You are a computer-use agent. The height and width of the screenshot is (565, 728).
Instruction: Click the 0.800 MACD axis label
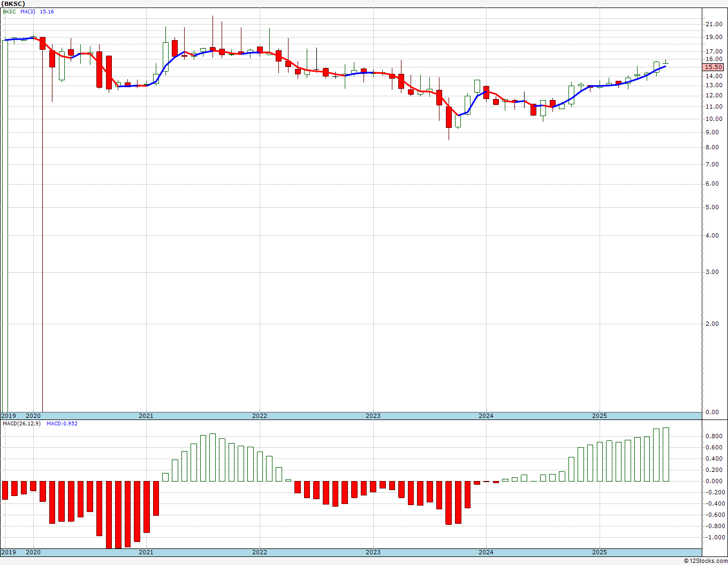714,436
